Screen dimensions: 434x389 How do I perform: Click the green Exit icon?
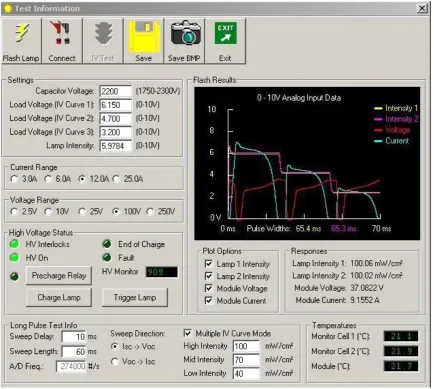pyautogui.click(x=226, y=33)
